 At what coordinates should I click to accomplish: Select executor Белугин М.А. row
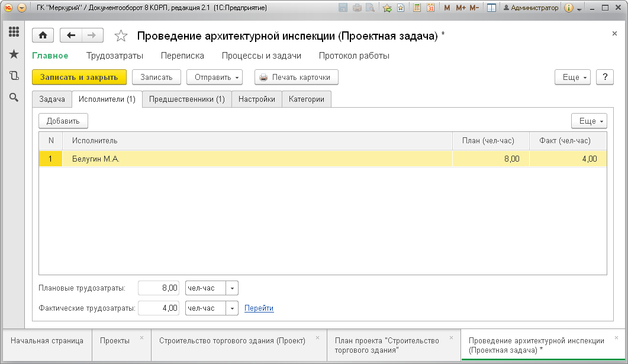click(x=323, y=159)
